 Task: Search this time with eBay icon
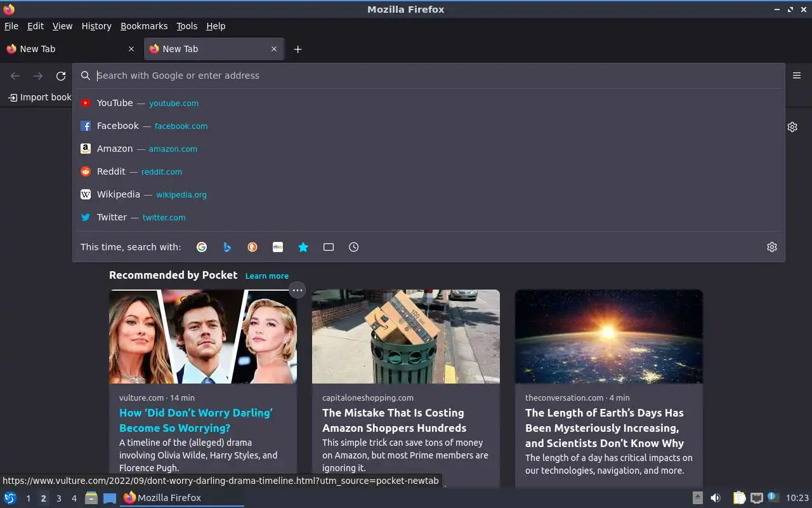(278, 247)
